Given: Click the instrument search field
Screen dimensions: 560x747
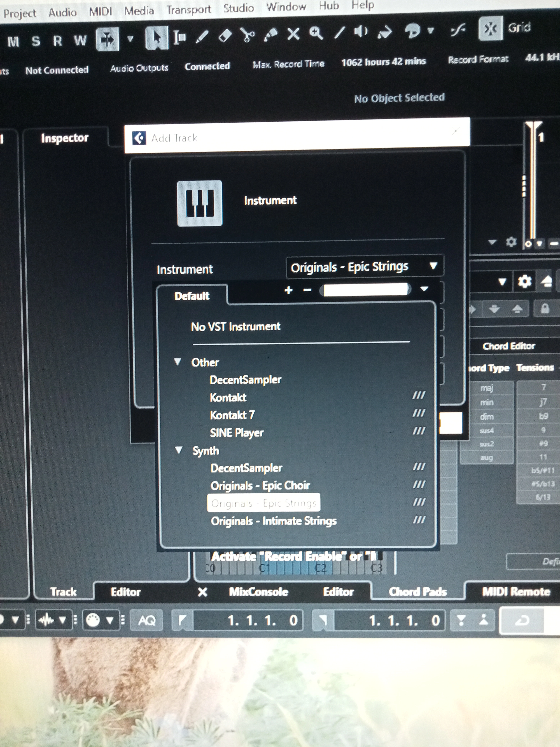Looking at the screenshot, I should [x=365, y=290].
